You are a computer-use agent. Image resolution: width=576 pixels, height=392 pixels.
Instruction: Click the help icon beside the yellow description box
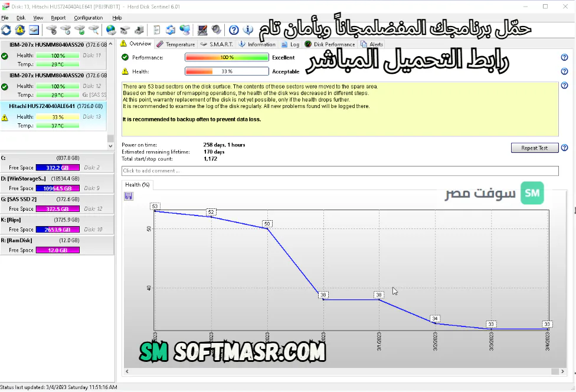[565, 85]
